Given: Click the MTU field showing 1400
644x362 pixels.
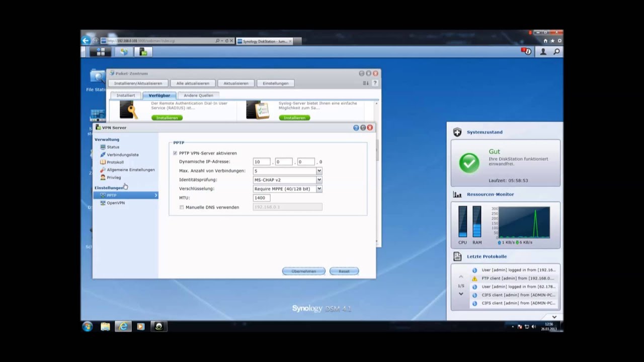Looking at the screenshot, I should (x=262, y=198).
